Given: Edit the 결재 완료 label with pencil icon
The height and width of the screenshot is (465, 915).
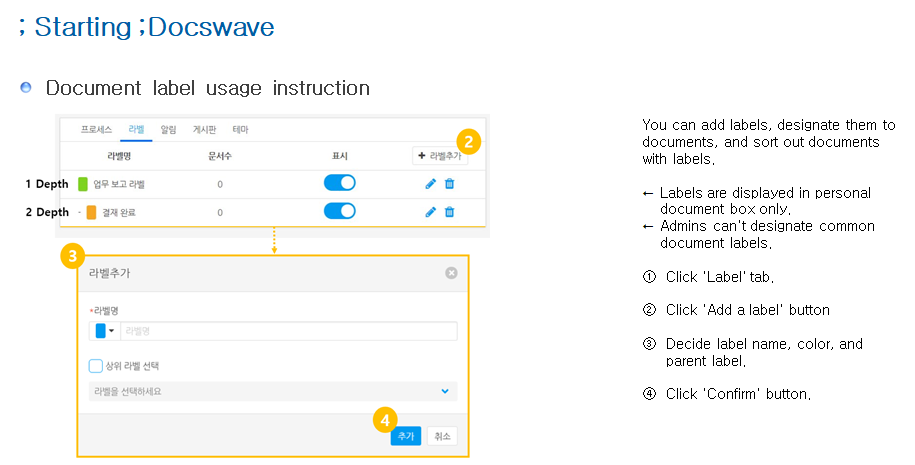Looking at the screenshot, I should pos(431,212).
